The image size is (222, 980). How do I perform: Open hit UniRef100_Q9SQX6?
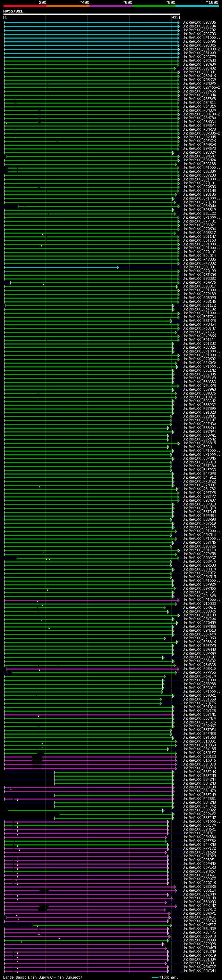(x=199, y=45)
